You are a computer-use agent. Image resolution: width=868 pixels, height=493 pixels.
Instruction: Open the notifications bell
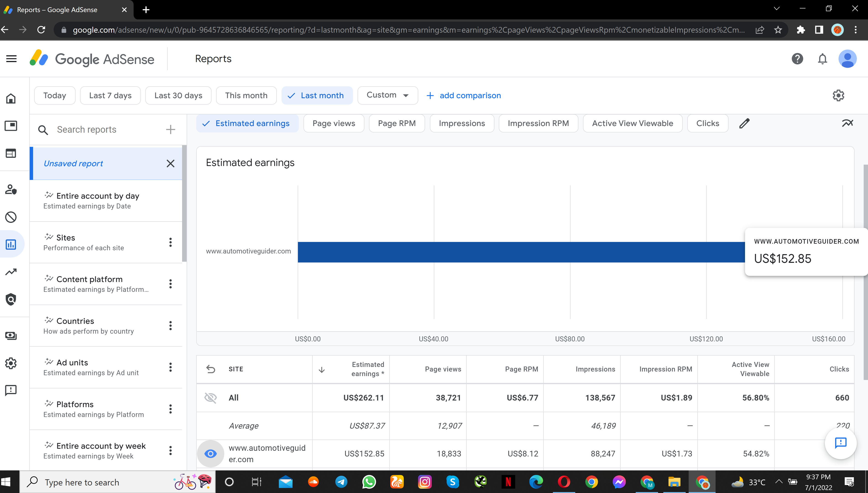pyautogui.click(x=822, y=59)
